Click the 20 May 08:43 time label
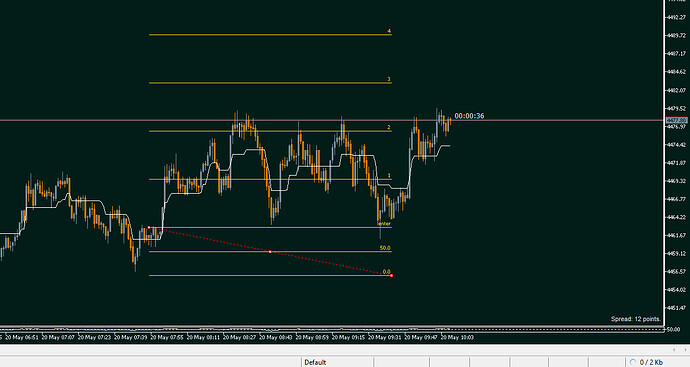Viewport: 690px width, 367px height. point(276,338)
